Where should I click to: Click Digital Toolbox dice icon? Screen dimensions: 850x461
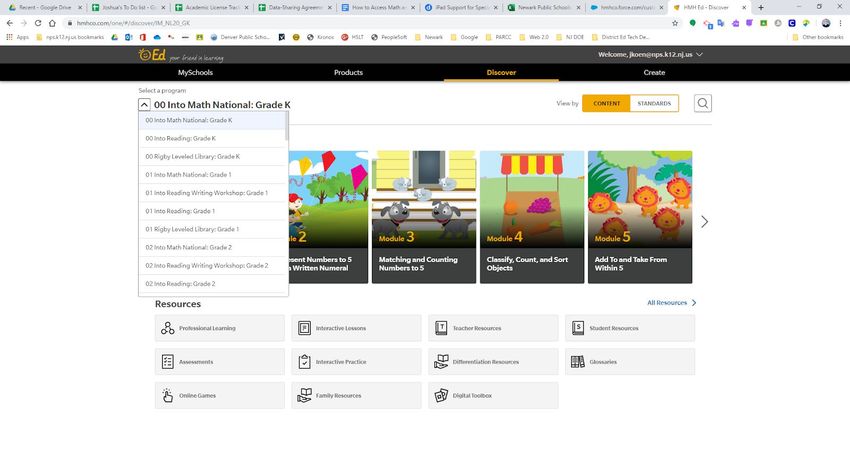(441, 395)
